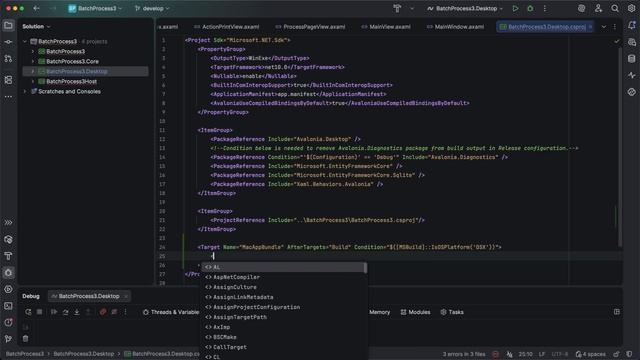Screen dimensions: 640x360
Task: View breakpoints red icon in debug toolbar
Action: coord(103,312)
